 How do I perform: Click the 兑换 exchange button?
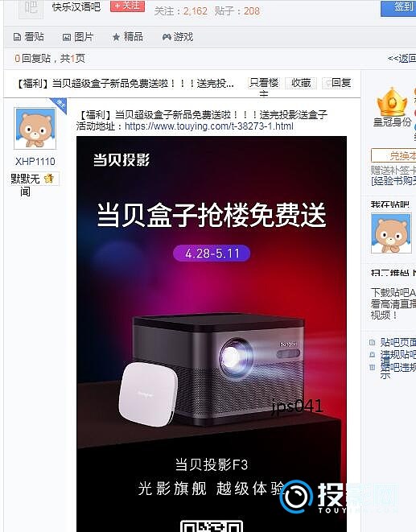pos(394,155)
